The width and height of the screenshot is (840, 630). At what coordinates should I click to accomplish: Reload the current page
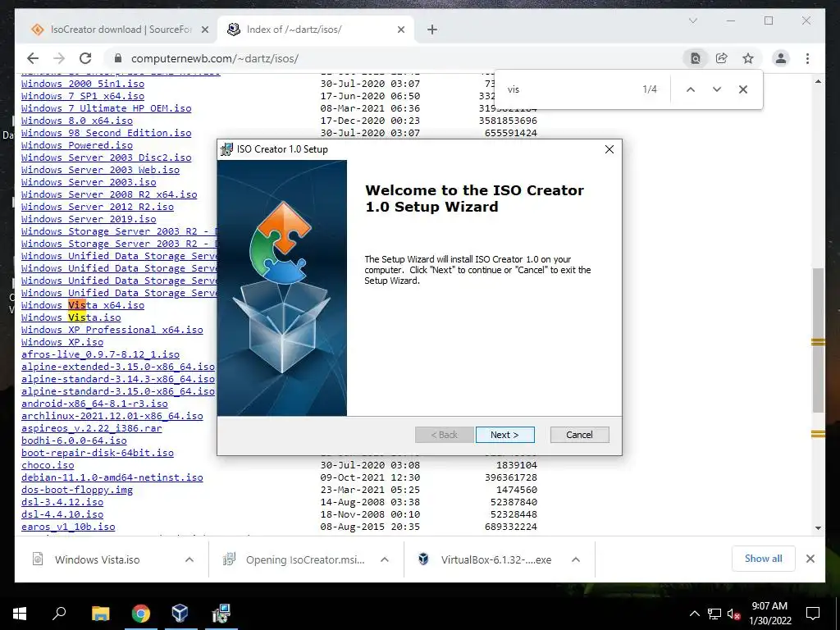pos(85,58)
